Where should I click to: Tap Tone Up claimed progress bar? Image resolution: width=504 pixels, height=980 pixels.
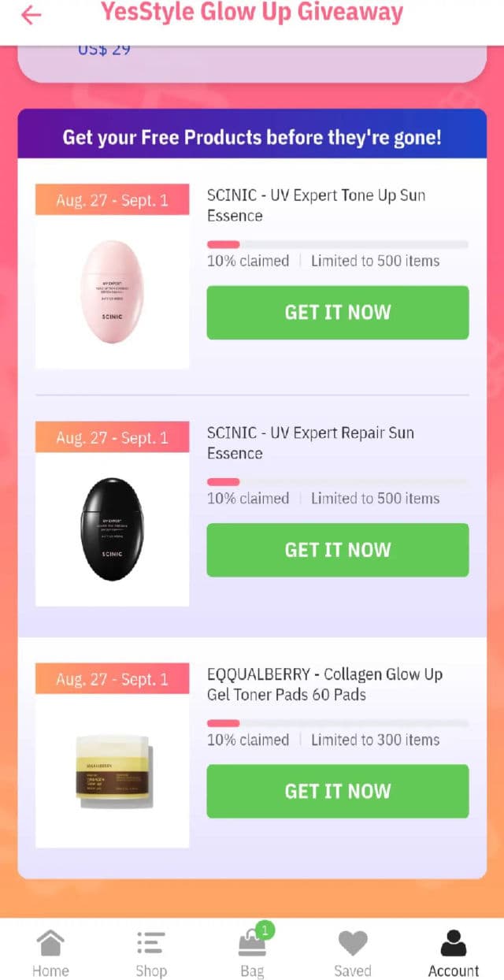tap(338, 245)
